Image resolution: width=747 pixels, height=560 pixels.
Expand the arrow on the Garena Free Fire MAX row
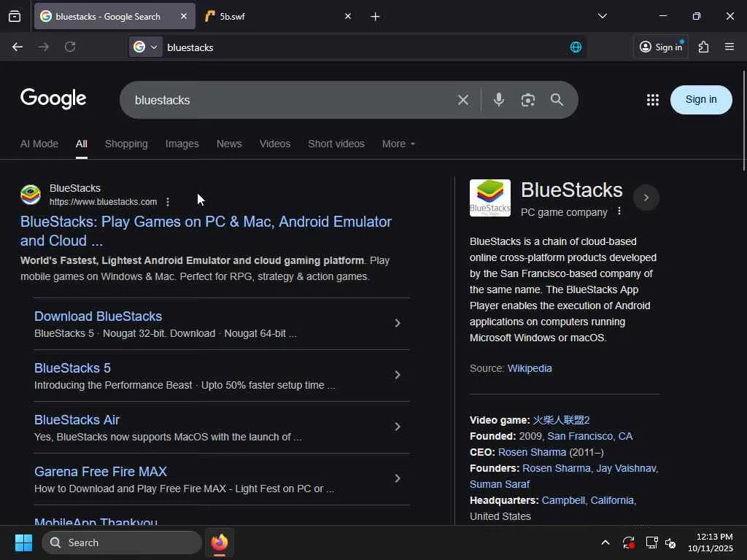click(x=398, y=478)
